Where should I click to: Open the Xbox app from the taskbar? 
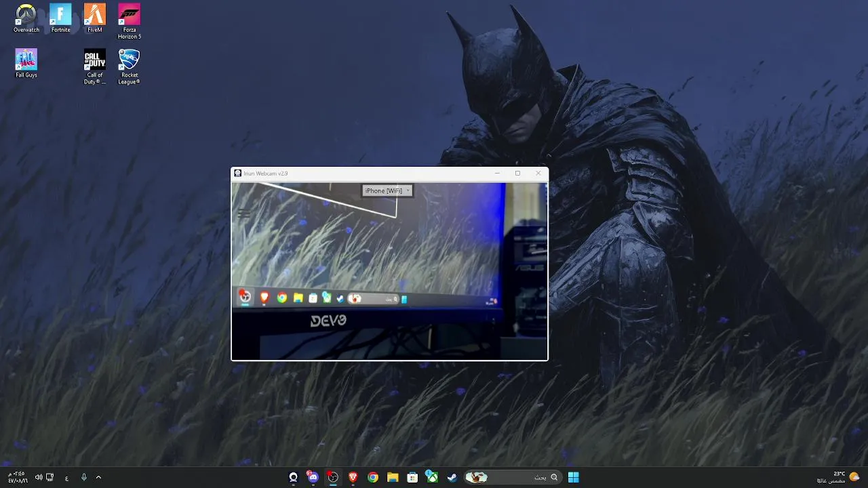click(x=432, y=477)
